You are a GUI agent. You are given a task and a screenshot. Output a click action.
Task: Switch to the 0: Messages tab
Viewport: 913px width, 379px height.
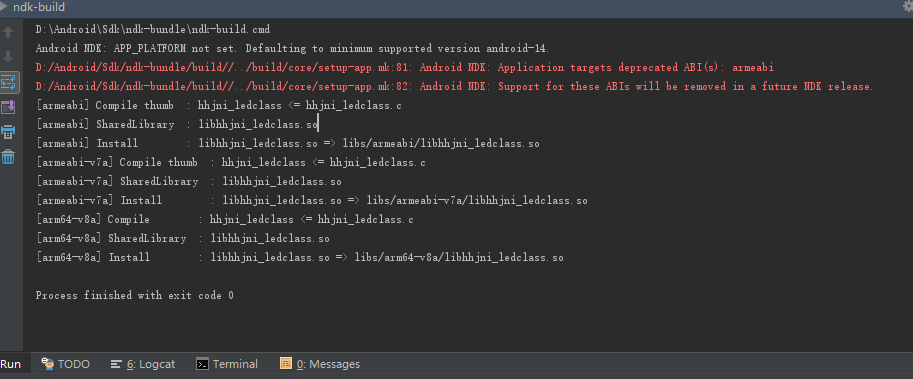[x=320, y=364]
